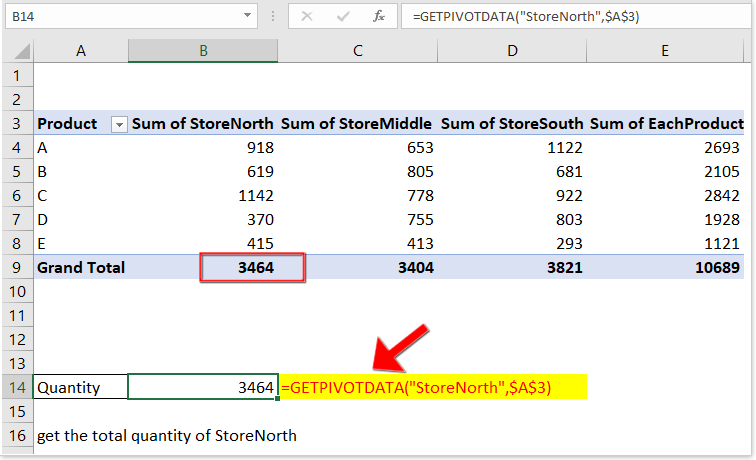Select column D header
The image size is (756, 460).
click(x=511, y=51)
